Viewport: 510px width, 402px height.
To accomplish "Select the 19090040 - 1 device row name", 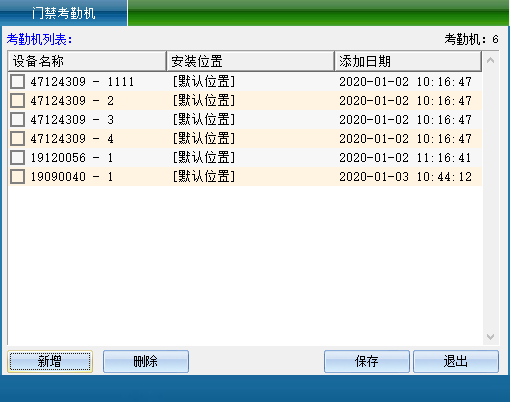I will pyautogui.click(x=72, y=177).
